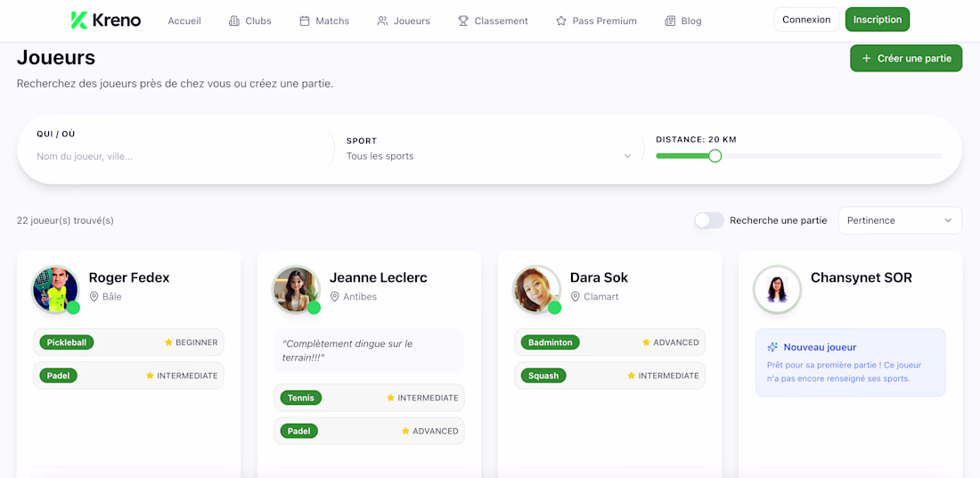Image resolution: width=980 pixels, height=478 pixels.
Task: Click the Pass Premium star icon
Action: pos(561,21)
